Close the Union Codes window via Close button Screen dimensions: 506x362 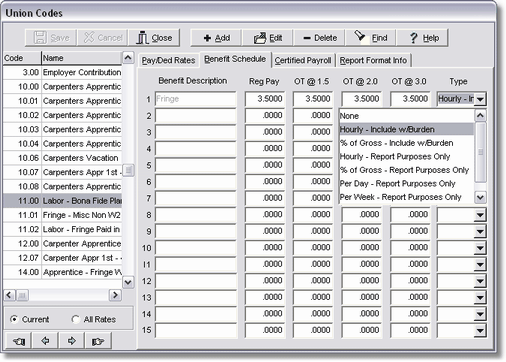(154, 38)
